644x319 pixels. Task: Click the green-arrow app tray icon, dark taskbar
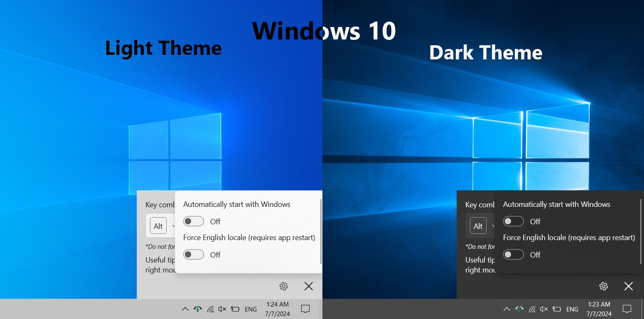pos(519,309)
